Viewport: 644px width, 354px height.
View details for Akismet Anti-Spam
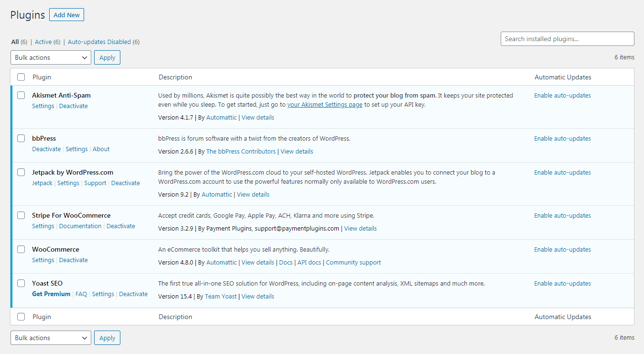pos(258,117)
